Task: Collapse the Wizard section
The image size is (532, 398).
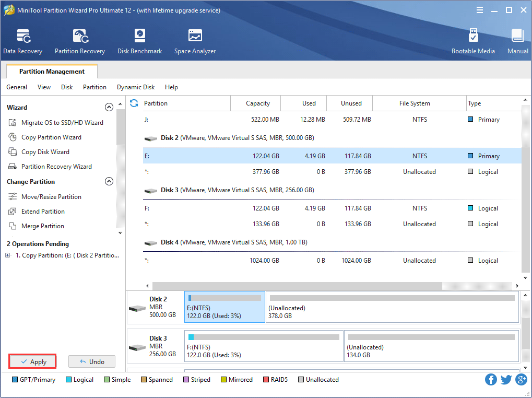Action: (x=109, y=108)
